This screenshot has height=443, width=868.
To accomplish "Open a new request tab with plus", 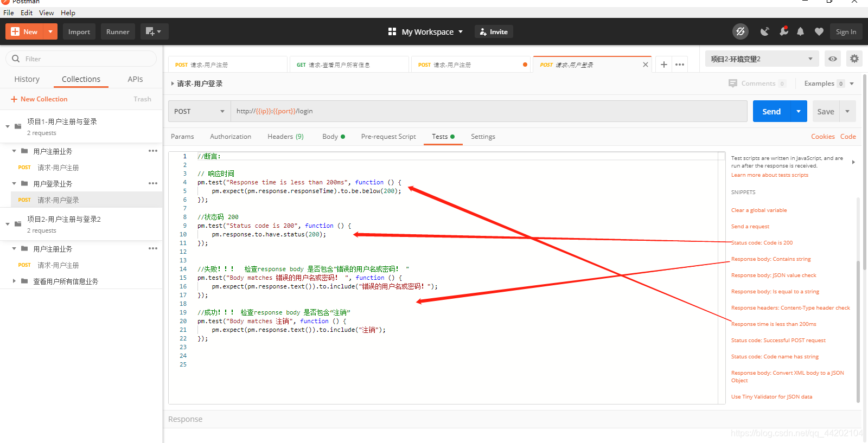I will pos(664,65).
